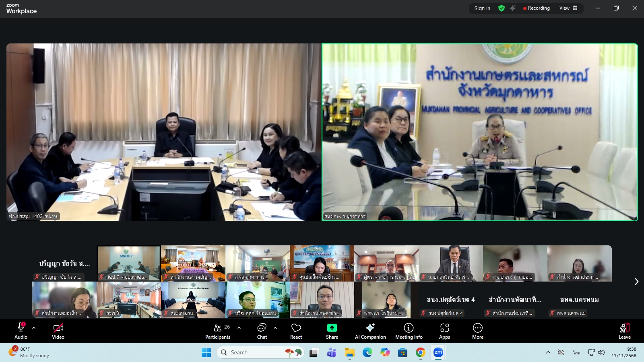This screenshot has height=362, width=644.
Task: Open the taskbar volume control
Action: pyautogui.click(x=601, y=352)
